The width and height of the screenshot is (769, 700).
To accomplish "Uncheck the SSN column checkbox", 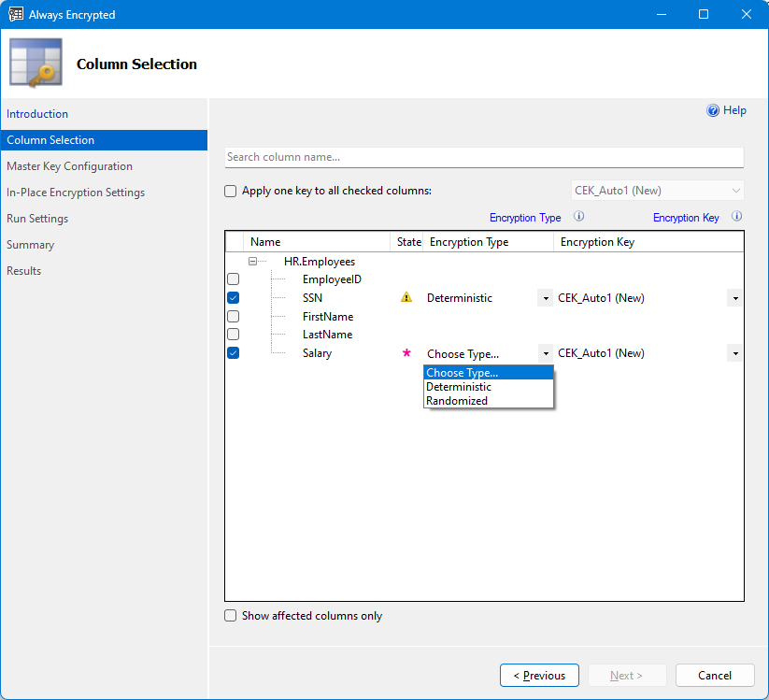I will pyautogui.click(x=233, y=297).
